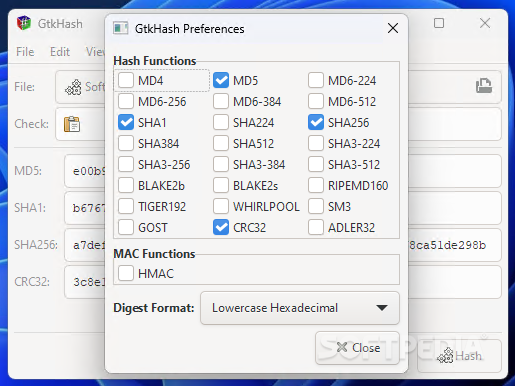
Task: Uncheck the SHA256 checkbox
Action: point(316,122)
